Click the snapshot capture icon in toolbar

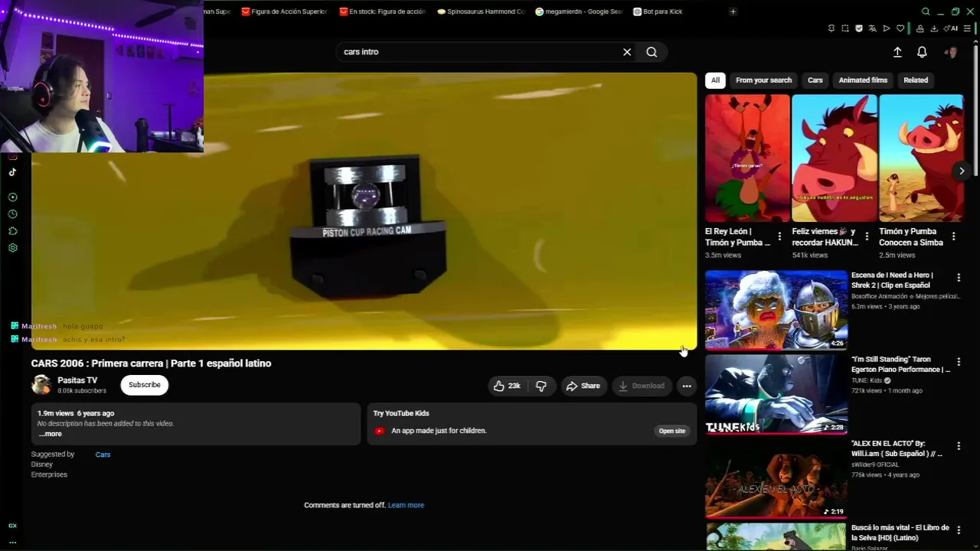(845, 28)
